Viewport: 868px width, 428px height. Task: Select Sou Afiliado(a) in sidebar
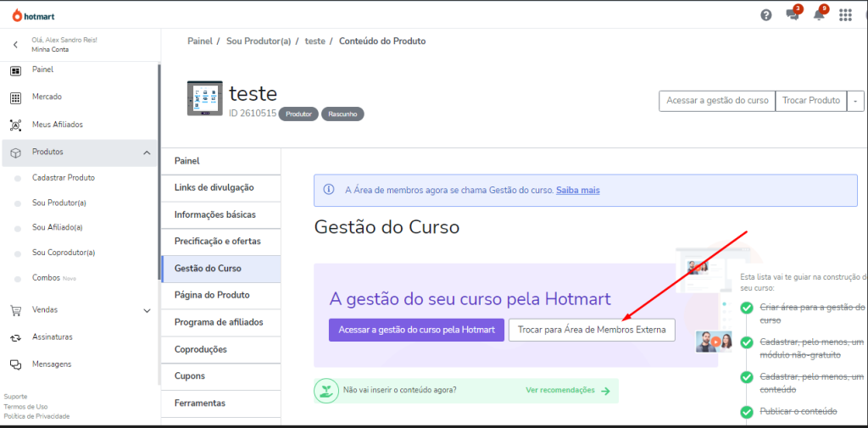coord(58,228)
